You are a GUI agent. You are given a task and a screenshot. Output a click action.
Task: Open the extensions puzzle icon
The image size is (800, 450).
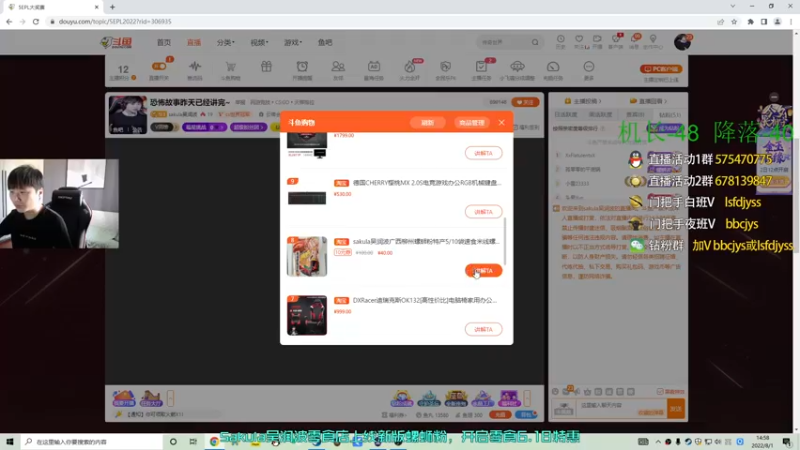point(750,21)
